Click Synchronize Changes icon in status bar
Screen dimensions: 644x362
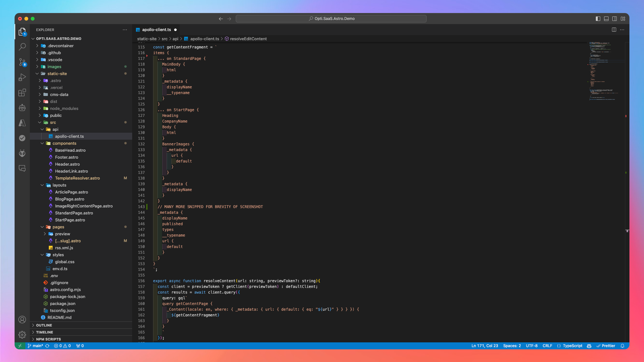click(47, 346)
